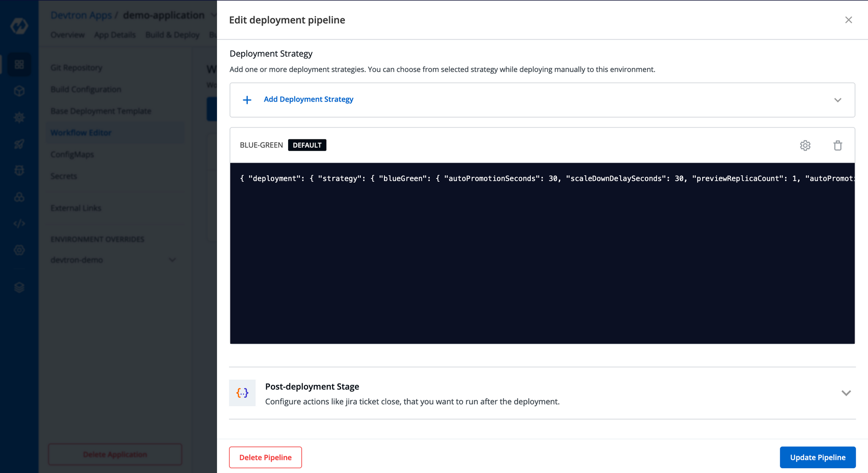Image resolution: width=868 pixels, height=473 pixels.
Task: Switch to App Details tab
Action: point(115,35)
